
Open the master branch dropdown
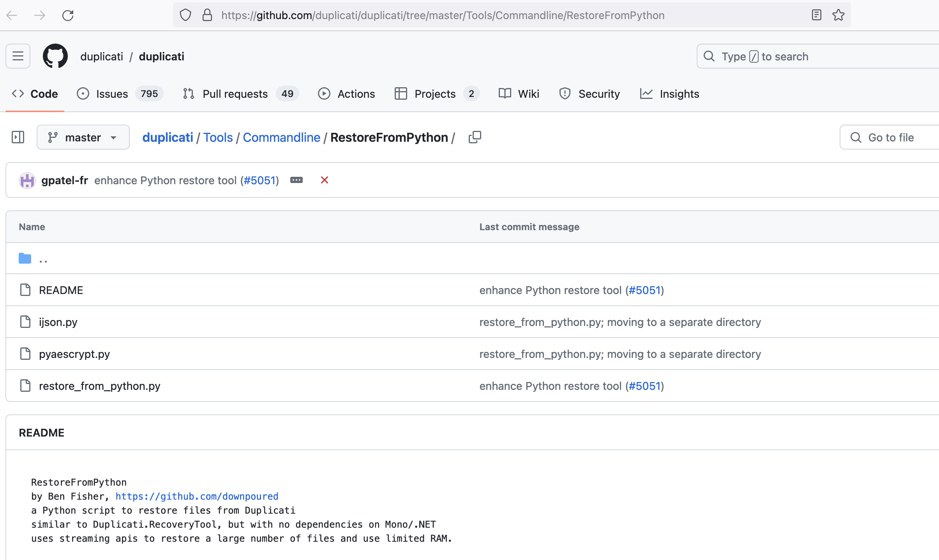(x=83, y=137)
